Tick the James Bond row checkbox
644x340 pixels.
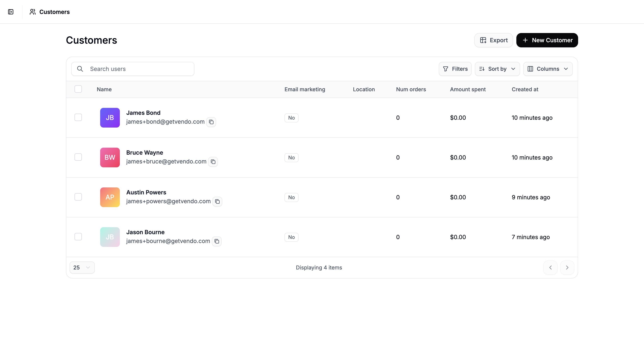tap(78, 117)
